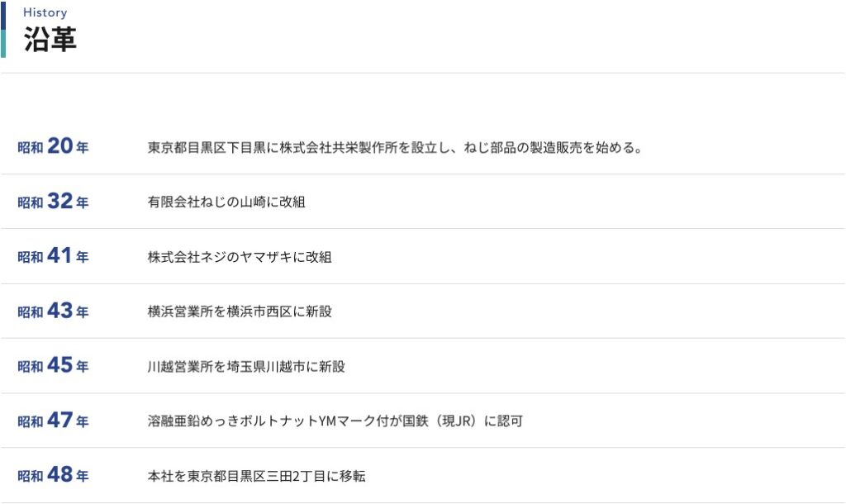Click the 川越営業所 opening text
846x504 pixels.
(x=246, y=366)
